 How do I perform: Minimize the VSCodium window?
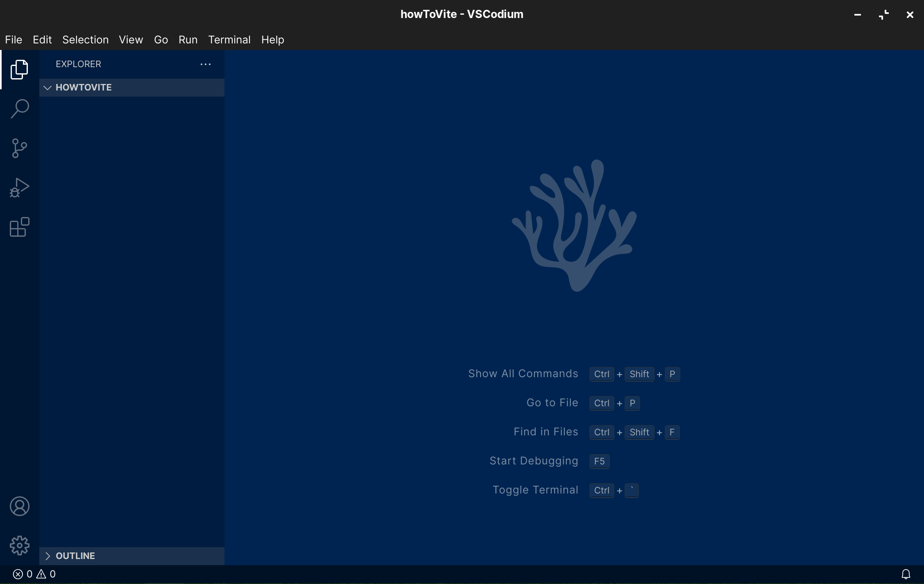pyautogui.click(x=858, y=15)
